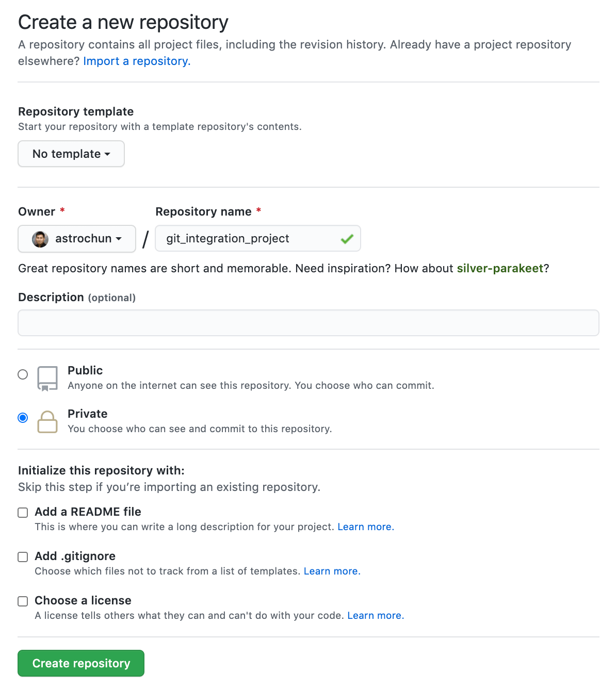Click the red asterisk next to Repository name
This screenshot has height=689, width=616.
tap(258, 211)
